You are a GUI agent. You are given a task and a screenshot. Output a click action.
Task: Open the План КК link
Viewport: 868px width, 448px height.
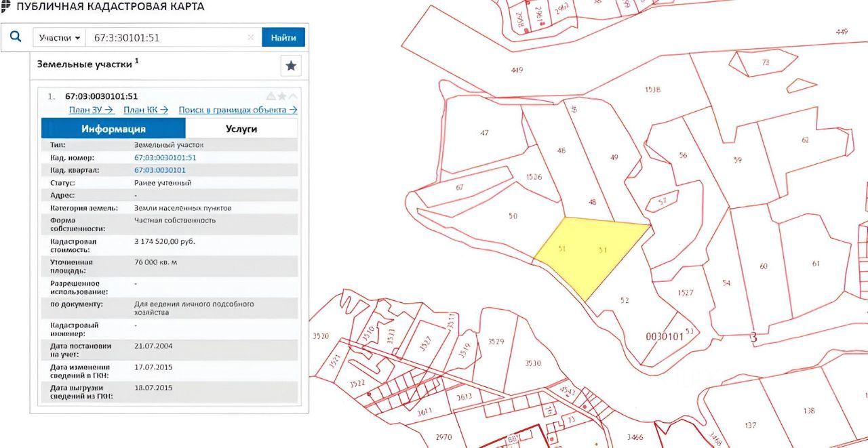click(x=146, y=110)
